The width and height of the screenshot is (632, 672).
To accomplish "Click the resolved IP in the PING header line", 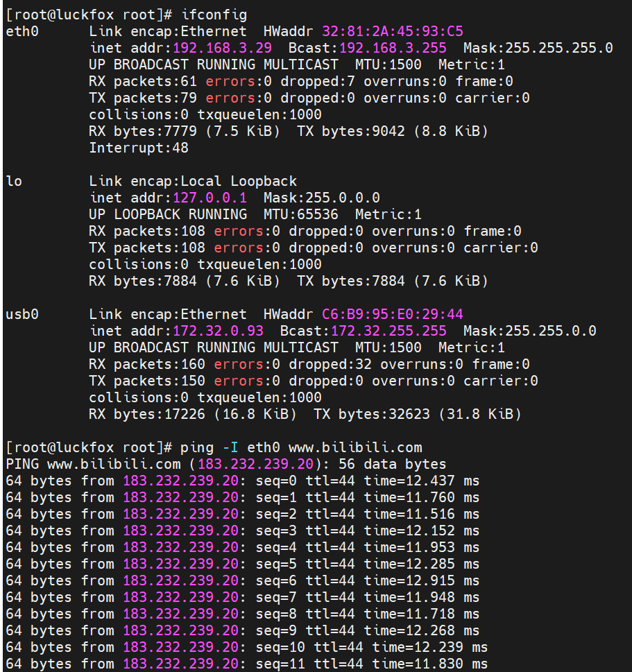I will [x=255, y=464].
